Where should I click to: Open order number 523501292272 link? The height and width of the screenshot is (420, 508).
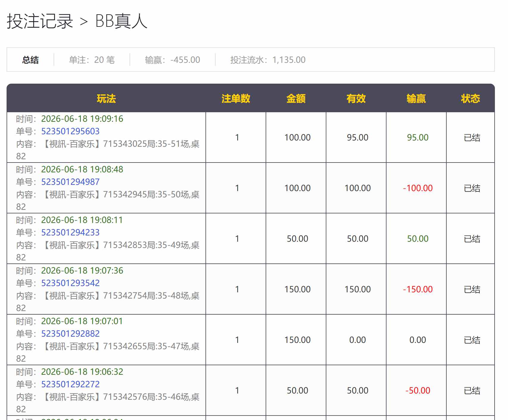70,384
